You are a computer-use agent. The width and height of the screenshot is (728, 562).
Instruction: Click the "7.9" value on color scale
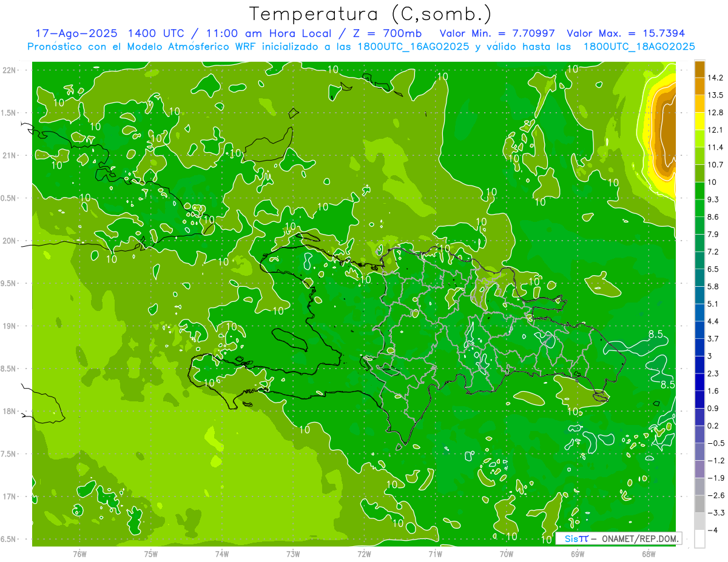(x=713, y=234)
